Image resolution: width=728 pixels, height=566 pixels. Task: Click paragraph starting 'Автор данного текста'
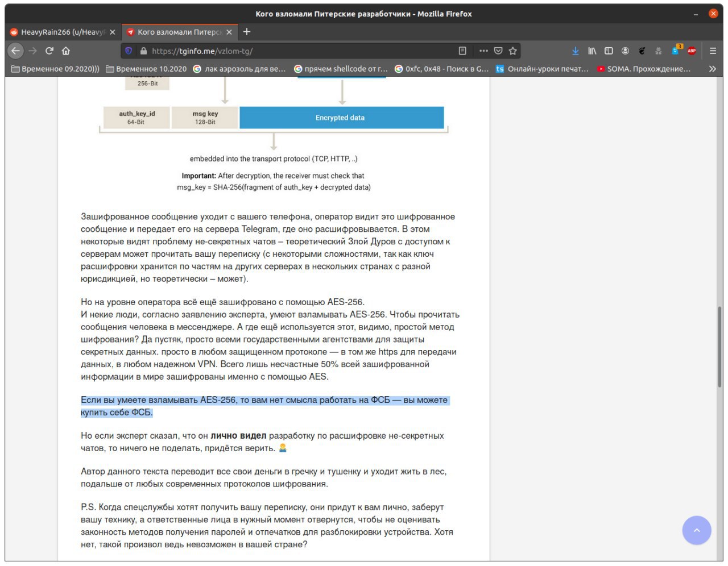pos(263,478)
